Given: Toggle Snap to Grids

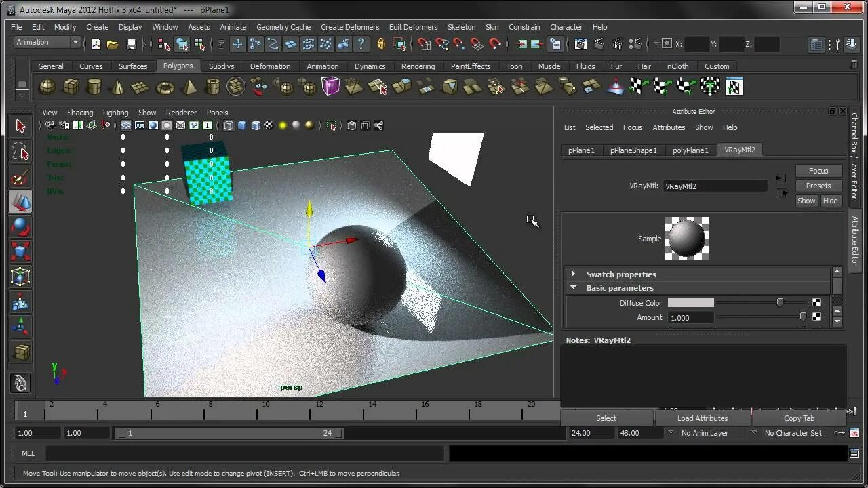Looking at the screenshot, I should [424, 44].
